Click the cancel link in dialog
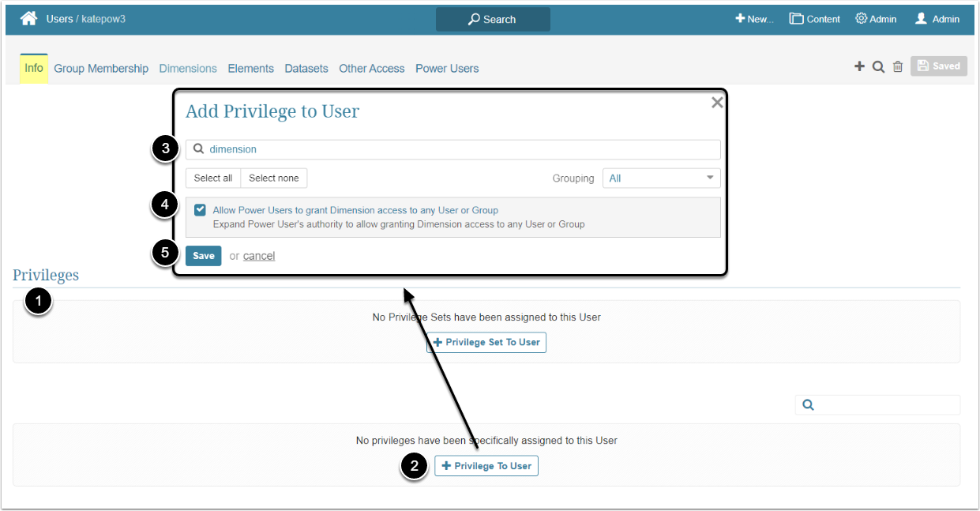The image size is (980, 511). 259,256
